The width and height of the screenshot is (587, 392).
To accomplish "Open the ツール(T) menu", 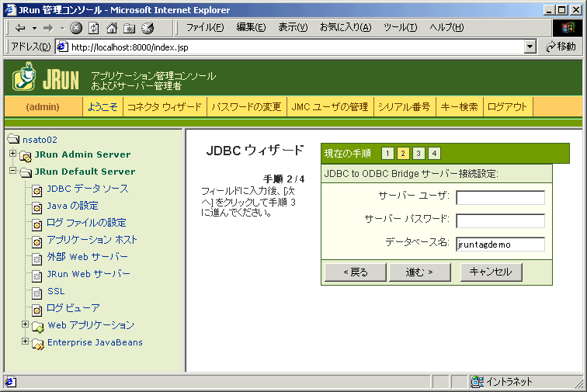I will [400, 27].
